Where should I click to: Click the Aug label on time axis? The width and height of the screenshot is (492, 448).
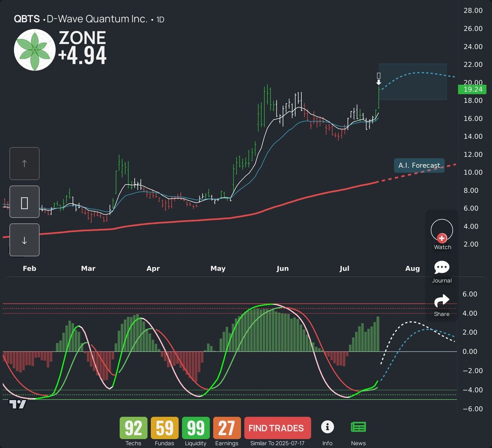click(x=412, y=268)
